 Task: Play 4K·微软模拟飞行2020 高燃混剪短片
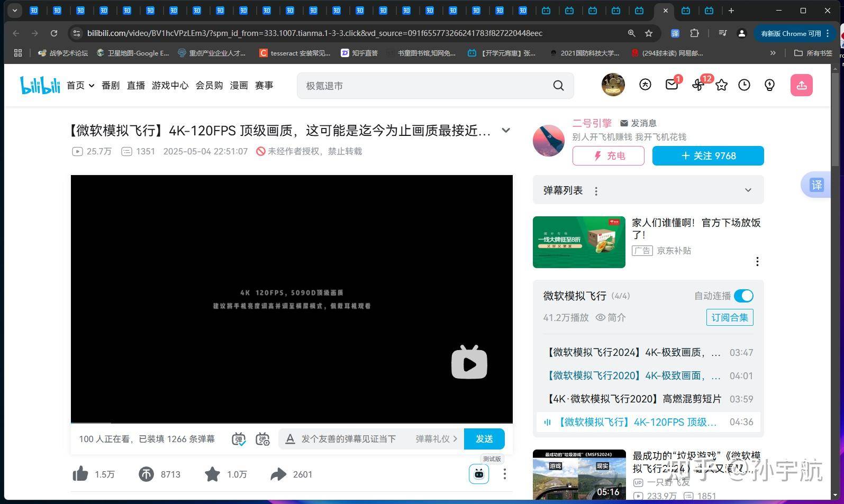pyautogui.click(x=648, y=399)
